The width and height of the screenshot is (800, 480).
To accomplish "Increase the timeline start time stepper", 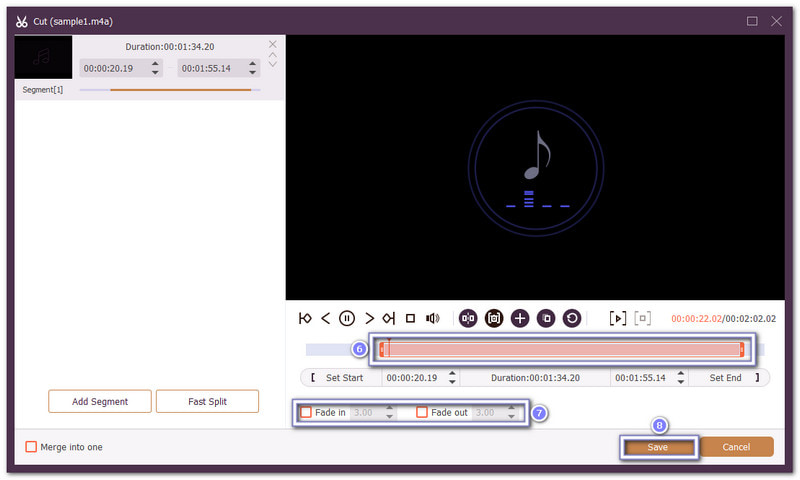I will click(452, 374).
